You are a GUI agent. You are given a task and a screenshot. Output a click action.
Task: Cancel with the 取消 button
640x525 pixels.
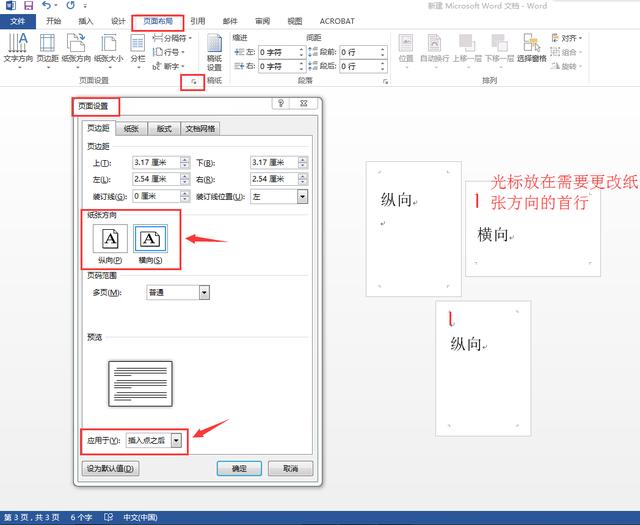tap(291, 469)
